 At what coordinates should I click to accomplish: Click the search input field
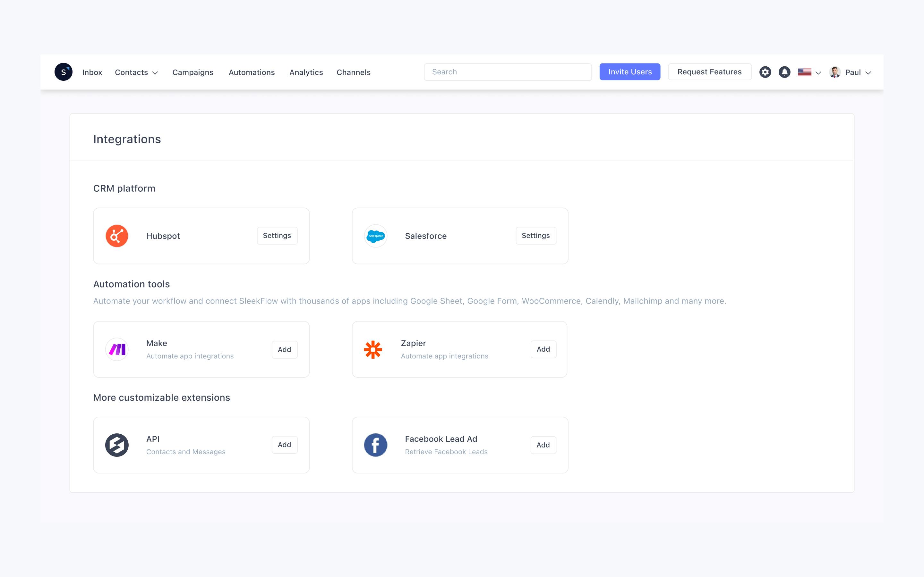point(508,72)
